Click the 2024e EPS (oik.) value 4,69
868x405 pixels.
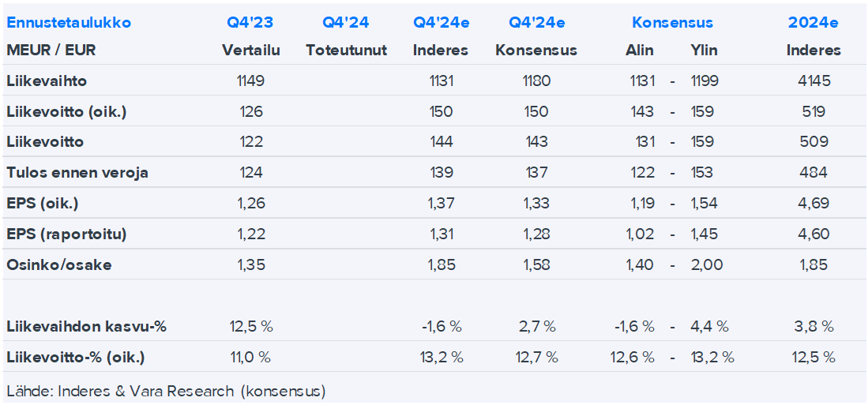pos(814,203)
